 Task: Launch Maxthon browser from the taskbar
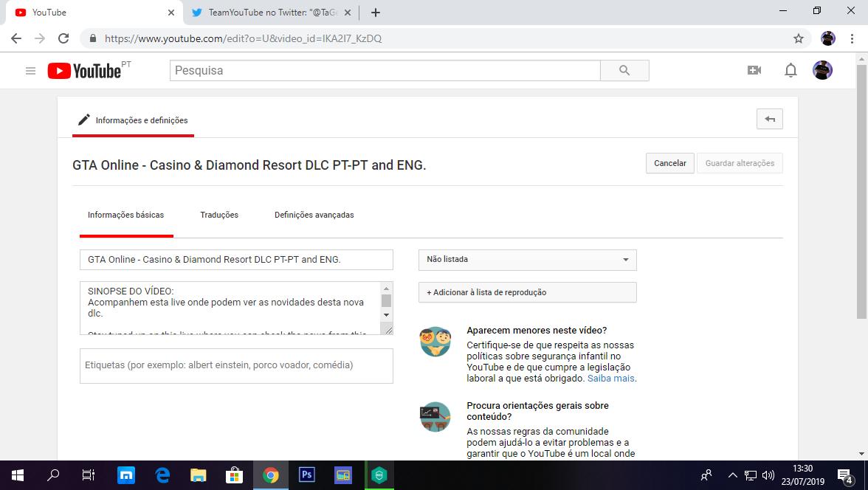(125, 475)
